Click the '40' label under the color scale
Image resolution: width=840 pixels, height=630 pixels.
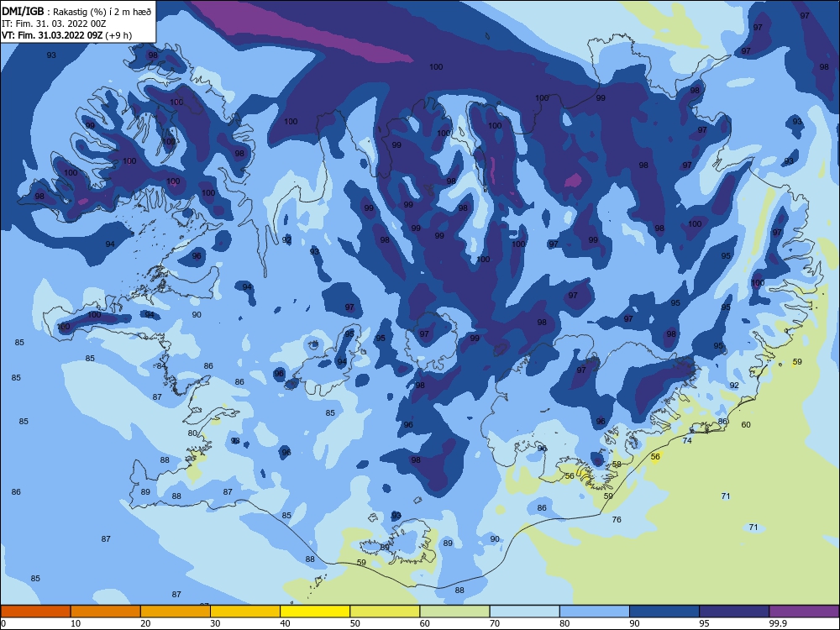click(x=285, y=623)
